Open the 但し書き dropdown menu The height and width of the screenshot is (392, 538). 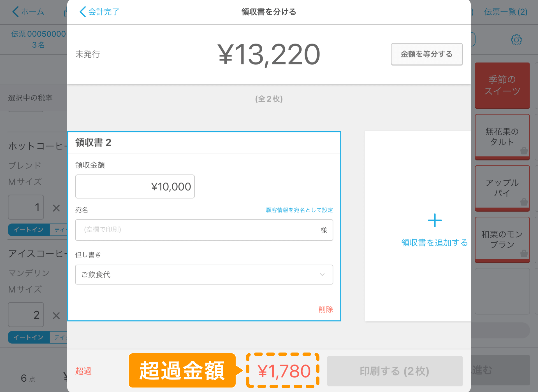pos(204,274)
